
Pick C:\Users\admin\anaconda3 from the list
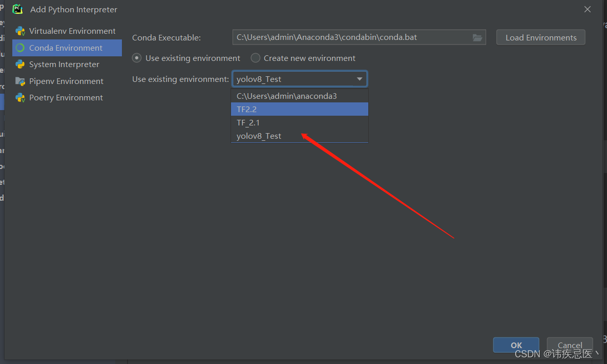pyautogui.click(x=300, y=96)
